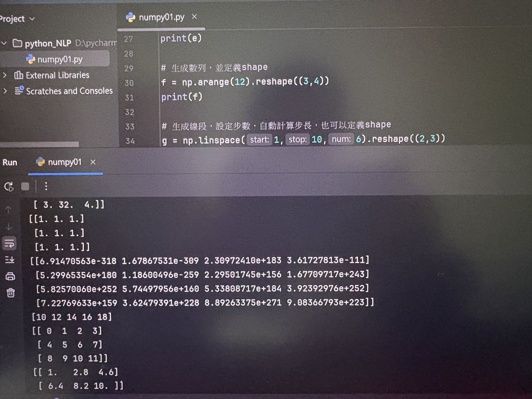
Task: Jump up the stack trace
Action: tap(8, 208)
